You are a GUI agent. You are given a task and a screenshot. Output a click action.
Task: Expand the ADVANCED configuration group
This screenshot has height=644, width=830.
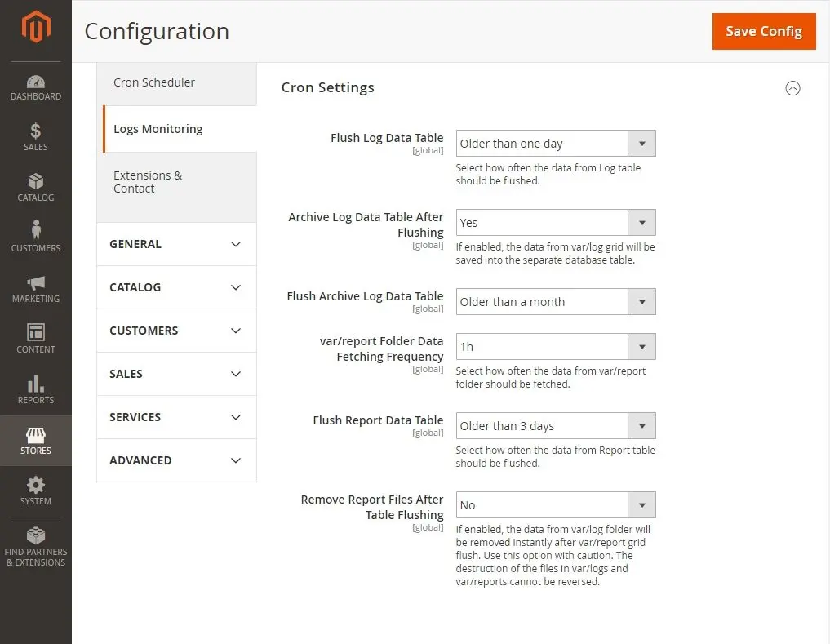pos(176,460)
